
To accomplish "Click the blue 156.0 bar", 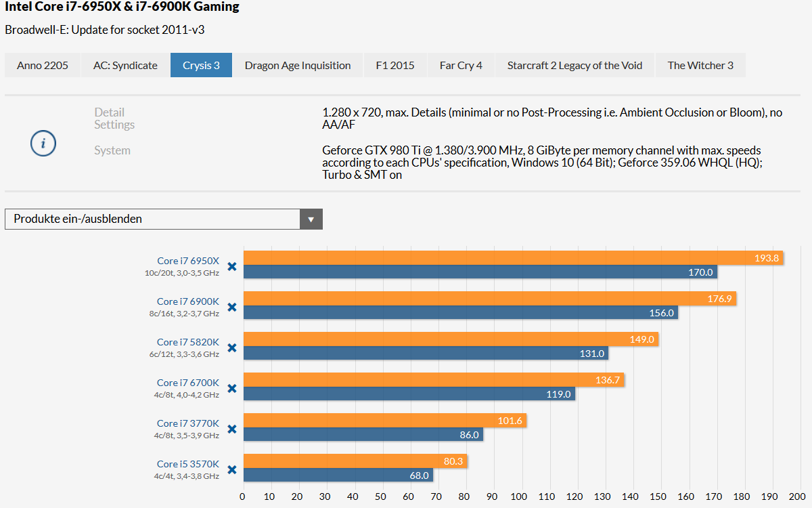I will point(461,313).
